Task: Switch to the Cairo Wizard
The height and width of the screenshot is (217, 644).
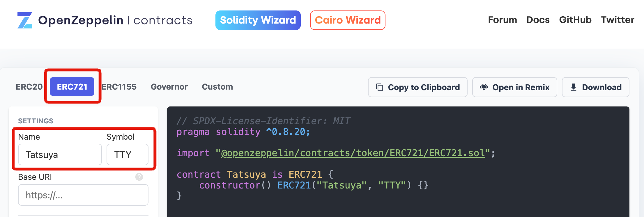Action: [x=348, y=20]
